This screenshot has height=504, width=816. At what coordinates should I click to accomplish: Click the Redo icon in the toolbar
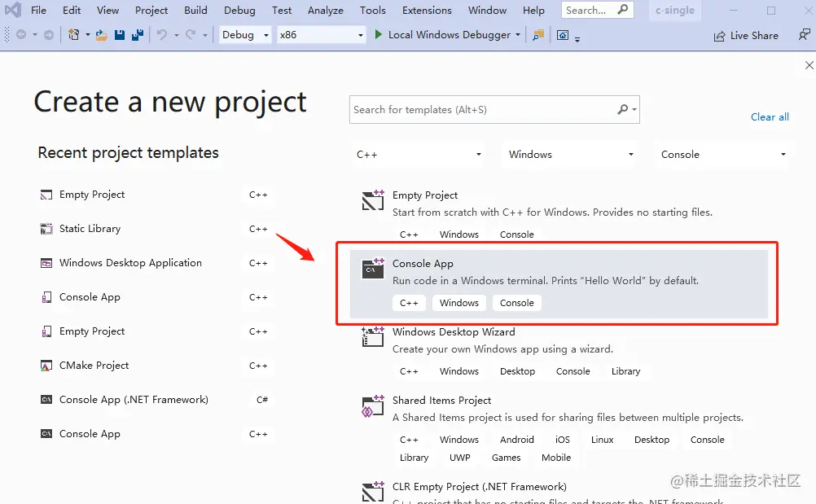(x=190, y=35)
